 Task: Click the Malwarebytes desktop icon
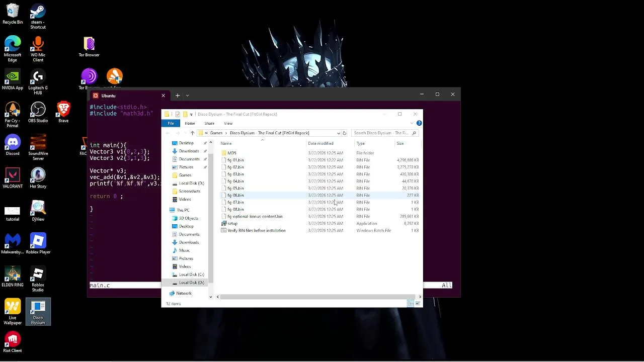click(13, 244)
